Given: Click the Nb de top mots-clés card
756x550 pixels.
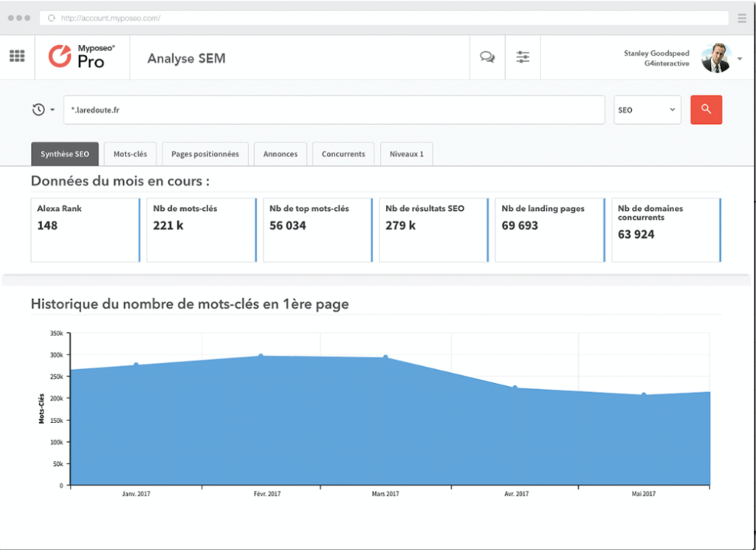Looking at the screenshot, I should (317, 230).
